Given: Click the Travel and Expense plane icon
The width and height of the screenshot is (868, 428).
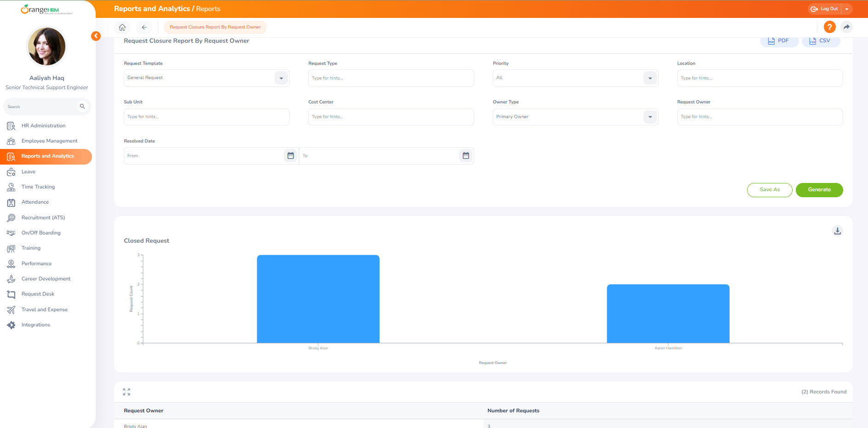Looking at the screenshot, I should pos(11,309).
